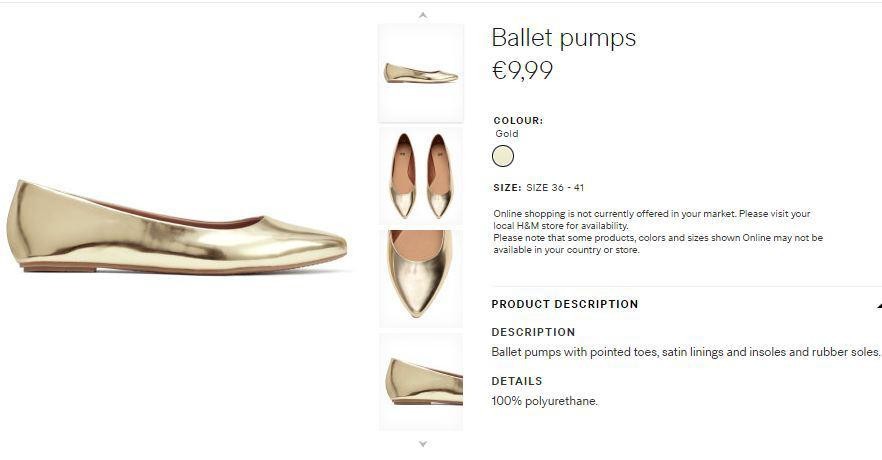
Task: Click the €9,99 price
Action: click(523, 70)
